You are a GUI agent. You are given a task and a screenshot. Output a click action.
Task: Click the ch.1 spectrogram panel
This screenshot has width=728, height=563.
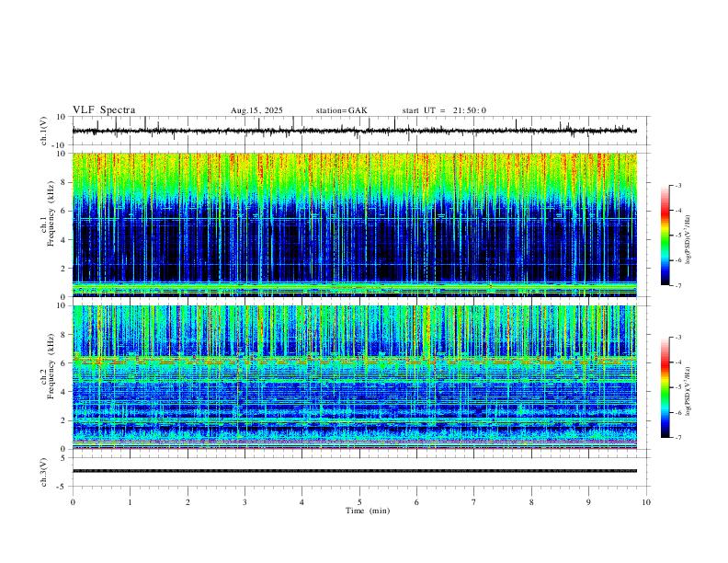(354, 224)
